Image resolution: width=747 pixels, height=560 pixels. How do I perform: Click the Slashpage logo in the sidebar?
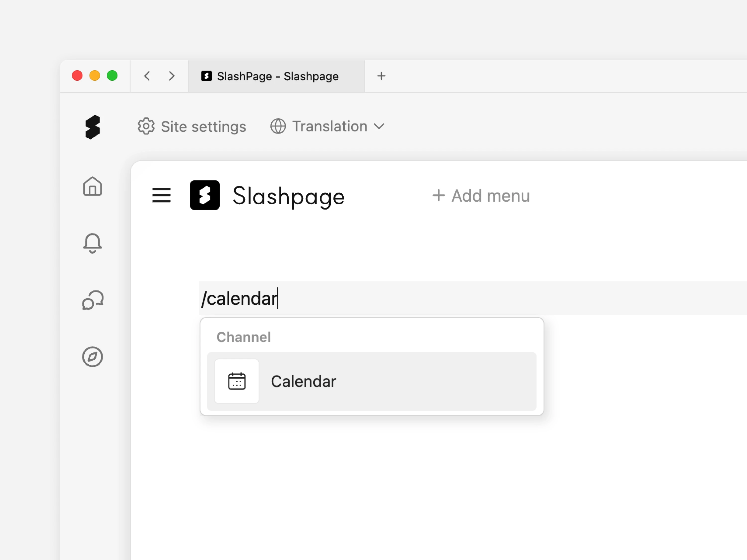[93, 127]
